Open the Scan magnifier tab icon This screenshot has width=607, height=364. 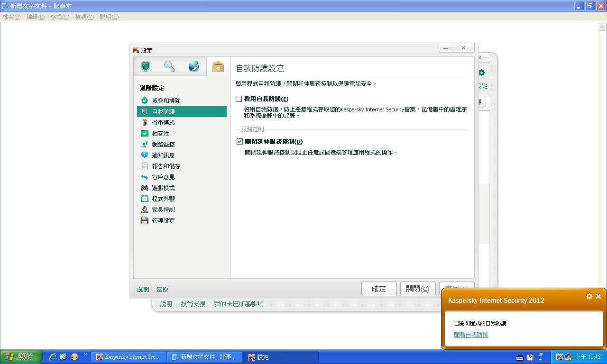point(169,66)
